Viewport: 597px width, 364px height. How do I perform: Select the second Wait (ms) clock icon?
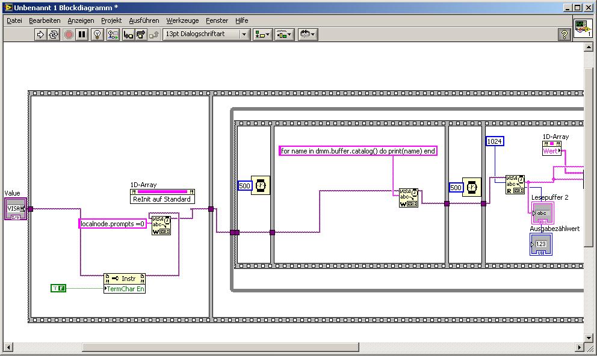point(472,187)
